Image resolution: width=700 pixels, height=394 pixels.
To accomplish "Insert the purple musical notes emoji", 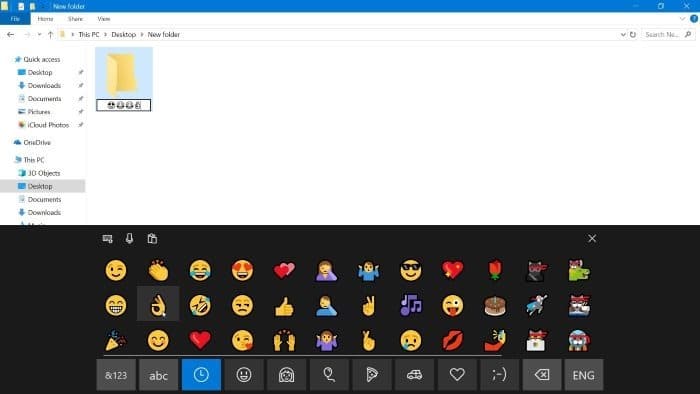I will tap(411, 306).
